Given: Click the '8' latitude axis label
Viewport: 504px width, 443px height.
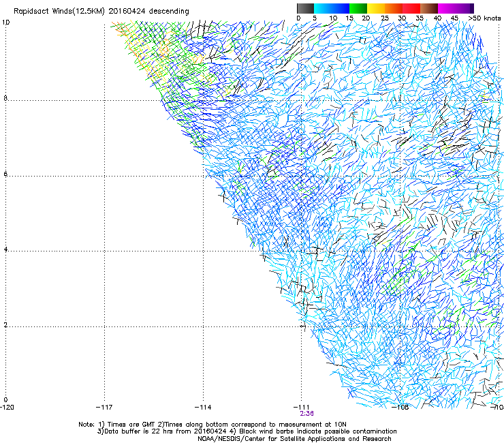Looking at the screenshot, I should point(5,98).
